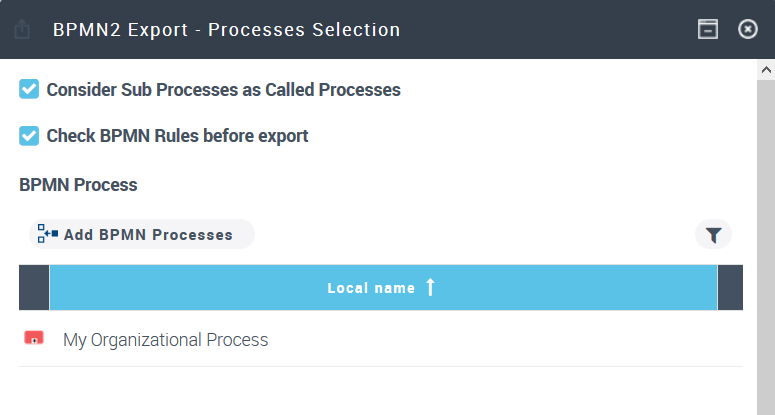Image resolution: width=775 pixels, height=415 pixels.
Task: Click the BPMN Process section heading
Action: [78, 185]
